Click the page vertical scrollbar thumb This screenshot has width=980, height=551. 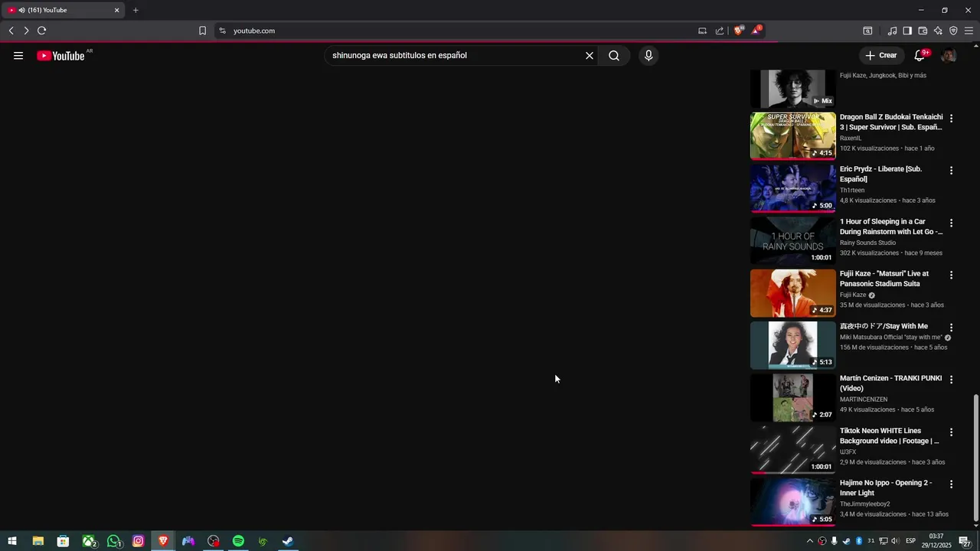975,456
